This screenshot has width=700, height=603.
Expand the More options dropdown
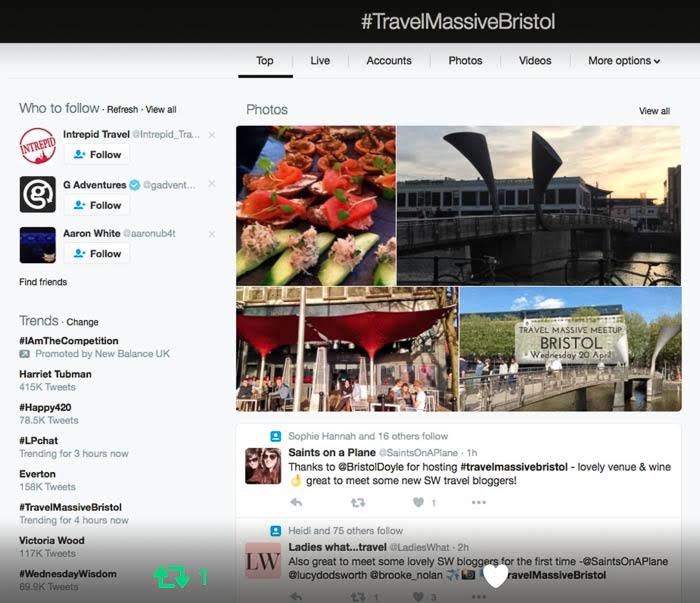click(624, 61)
